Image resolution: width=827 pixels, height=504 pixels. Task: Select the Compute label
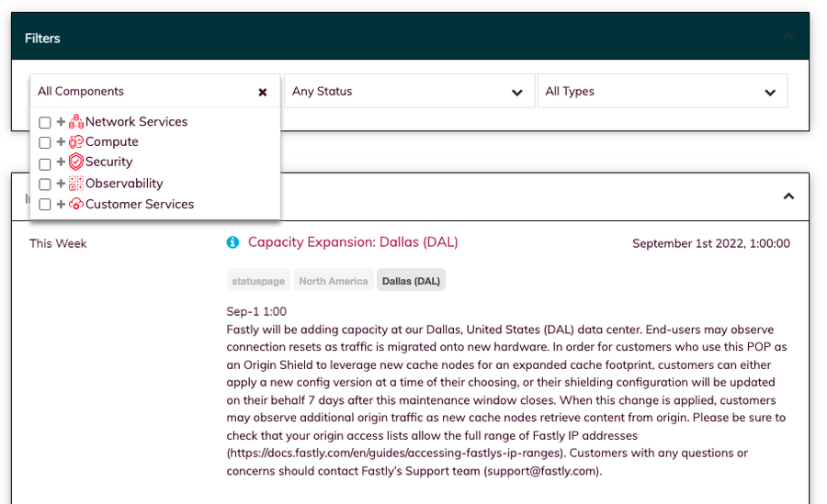click(112, 141)
